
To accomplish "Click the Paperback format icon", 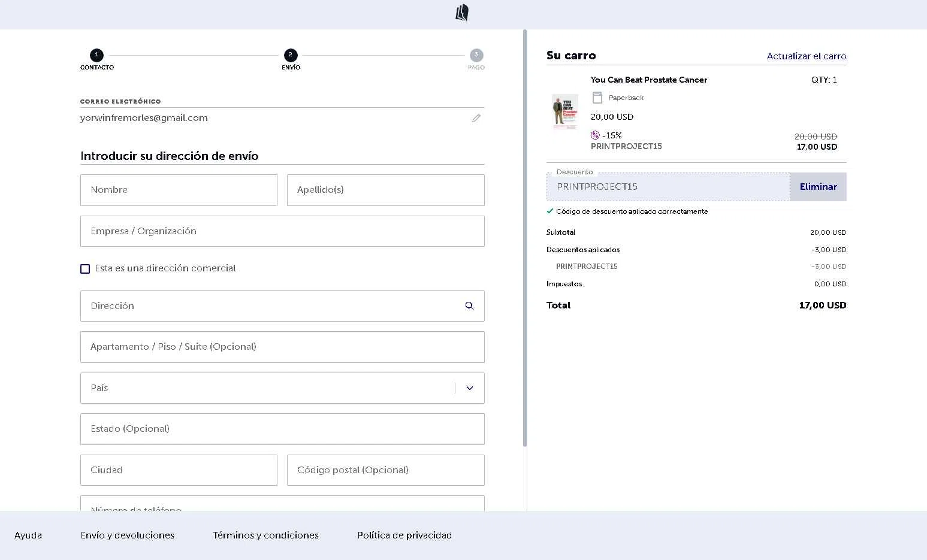I will click(597, 98).
